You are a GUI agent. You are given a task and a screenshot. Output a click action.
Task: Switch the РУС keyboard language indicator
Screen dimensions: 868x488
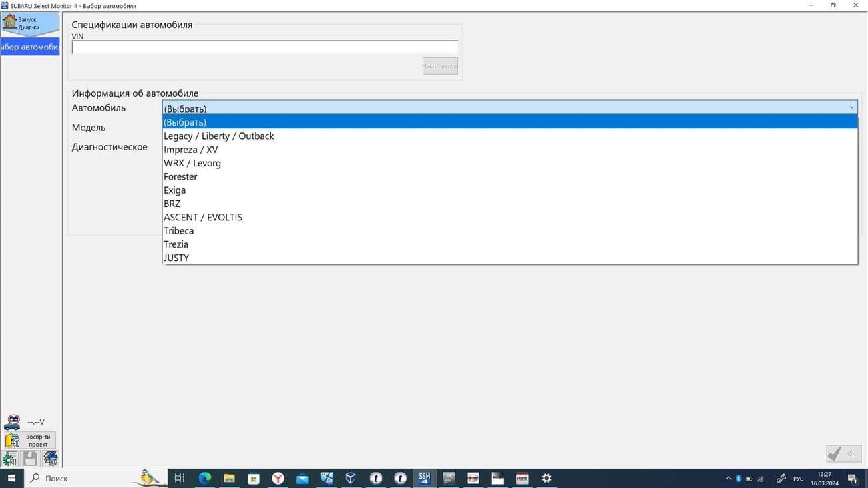pos(798,479)
